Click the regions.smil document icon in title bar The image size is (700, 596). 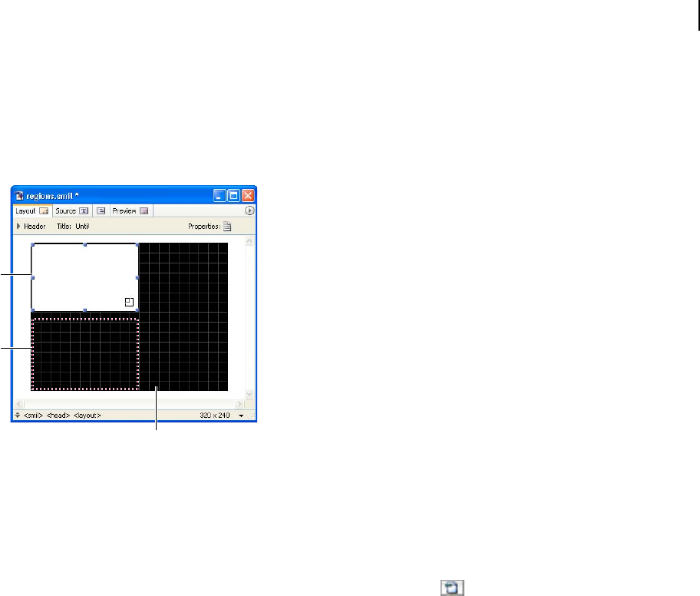point(18,196)
